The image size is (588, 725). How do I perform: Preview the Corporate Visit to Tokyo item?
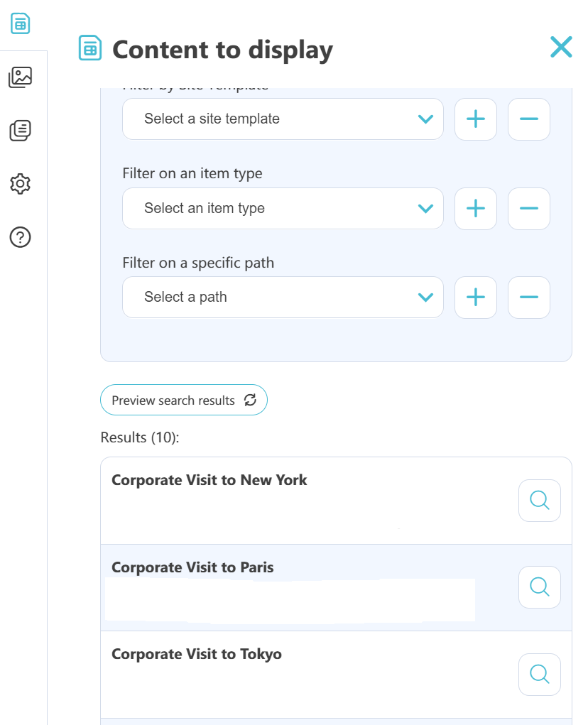click(540, 674)
